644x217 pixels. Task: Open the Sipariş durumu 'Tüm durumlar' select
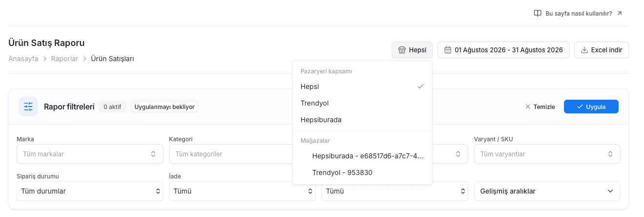point(90,191)
